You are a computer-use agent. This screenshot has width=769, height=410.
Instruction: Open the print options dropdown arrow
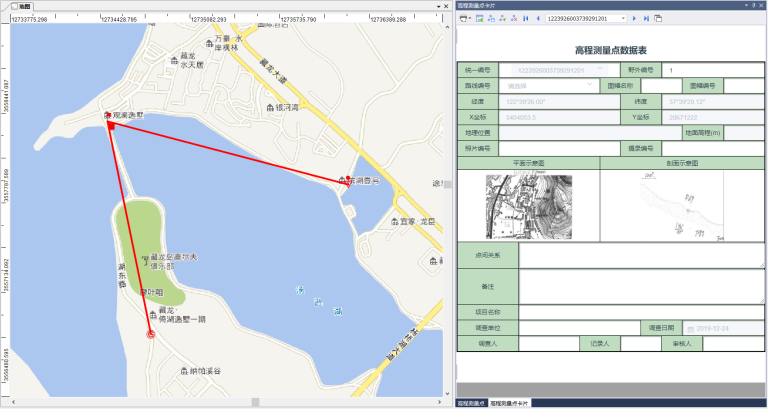(470, 19)
